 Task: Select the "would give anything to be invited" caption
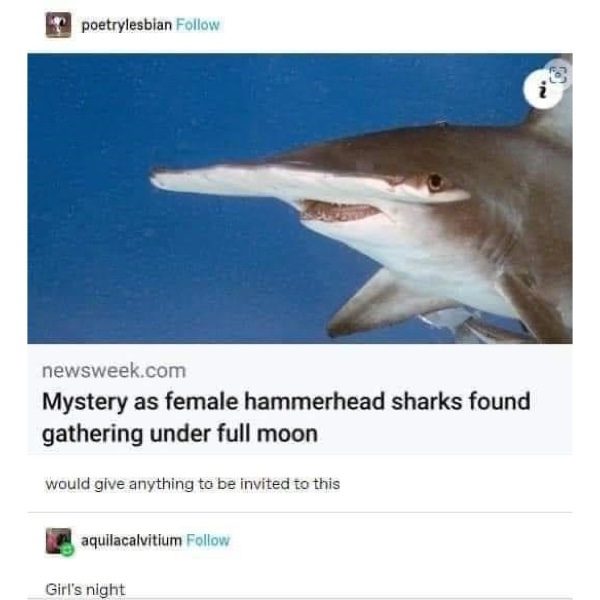tap(192, 484)
